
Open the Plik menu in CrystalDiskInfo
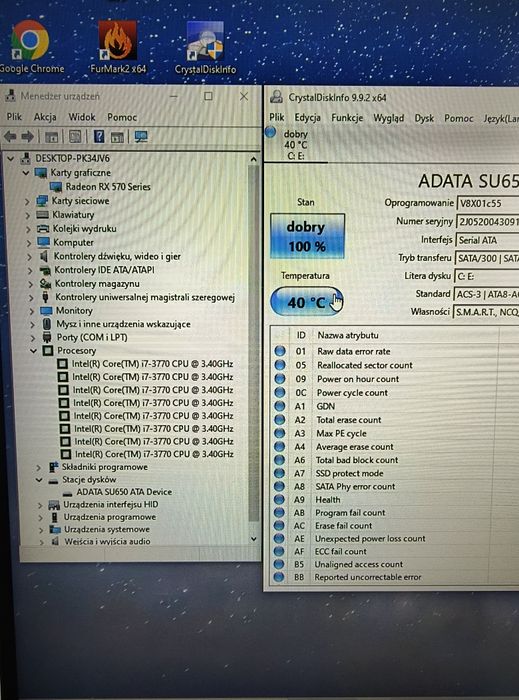pos(277,117)
